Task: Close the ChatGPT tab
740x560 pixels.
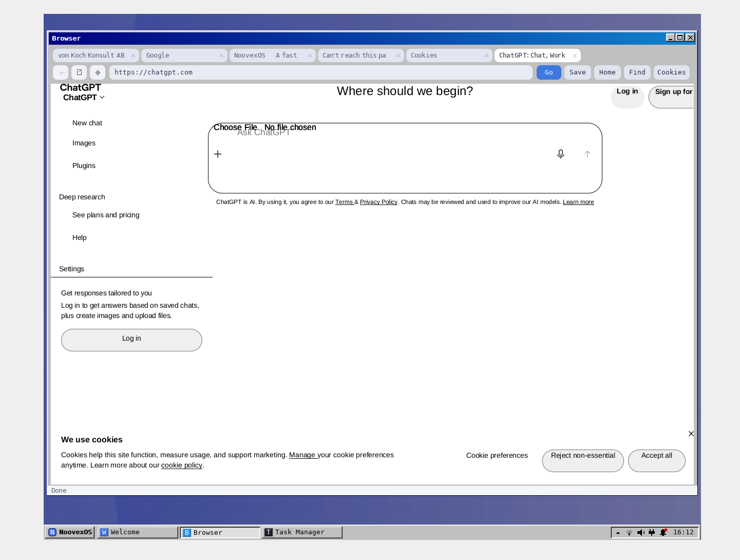Action: click(x=575, y=55)
